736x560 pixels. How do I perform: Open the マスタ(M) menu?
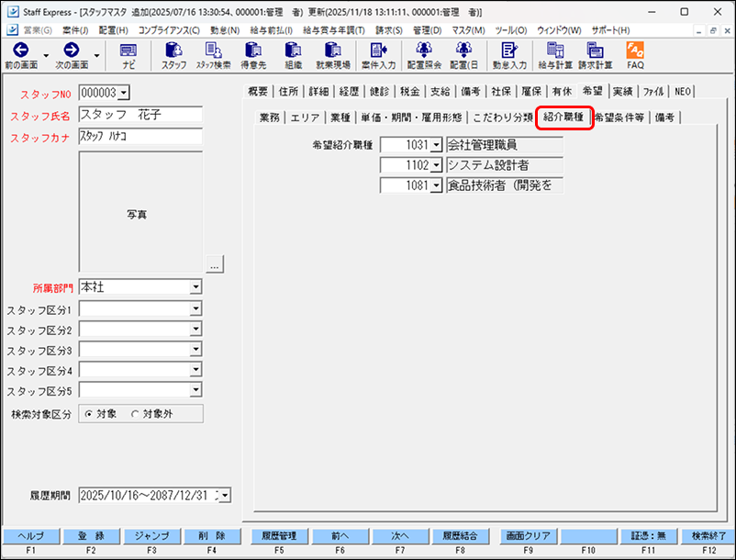click(x=470, y=30)
